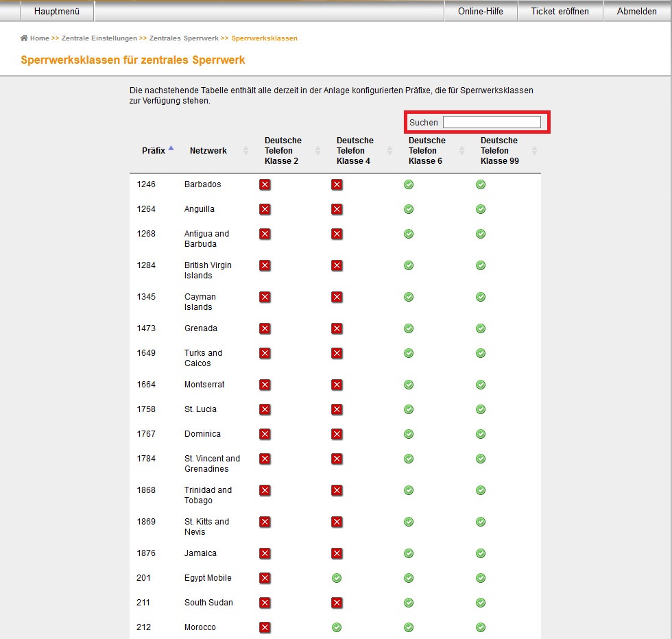This screenshot has height=639, width=672.
Task: Toggle Klasse 4 red X for Anguilla
Action: coord(337,210)
